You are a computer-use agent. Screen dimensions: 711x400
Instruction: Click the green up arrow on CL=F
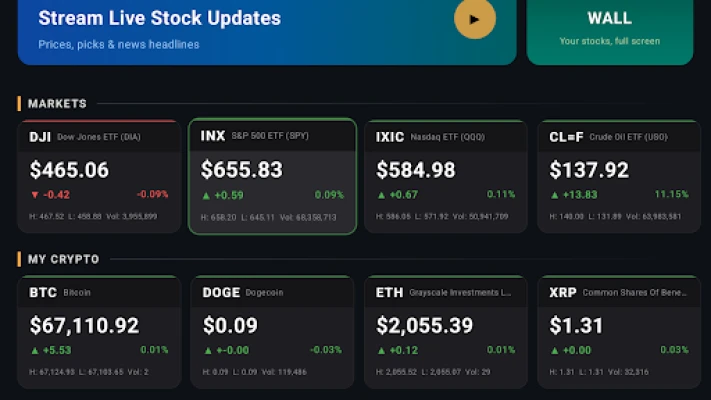(555, 195)
